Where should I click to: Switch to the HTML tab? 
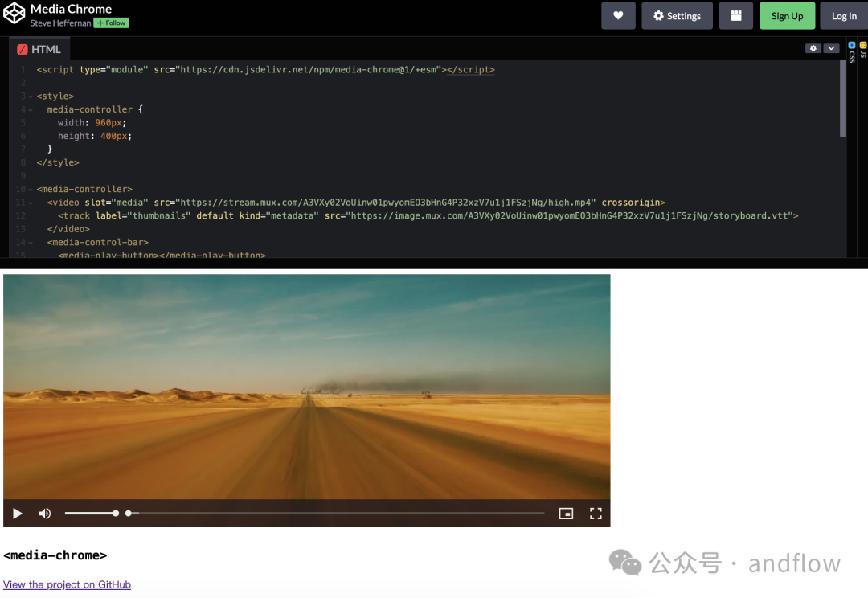click(39, 49)
